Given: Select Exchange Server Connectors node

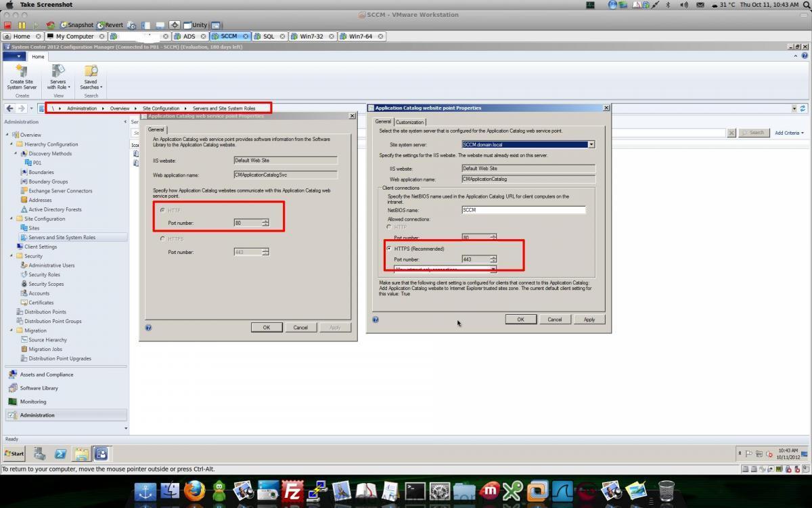Looking at the screenshot, I should (x=60, y=191).
